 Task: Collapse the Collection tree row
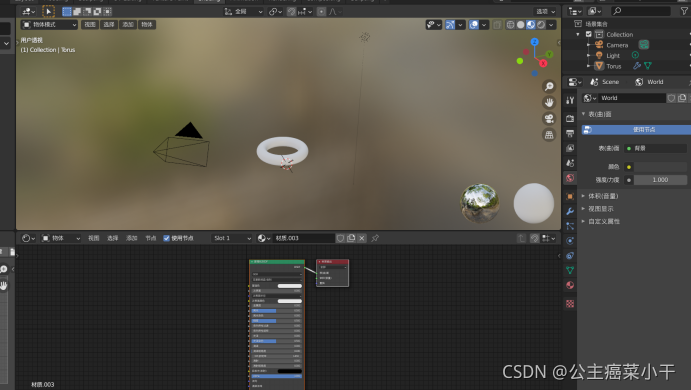[578, 34]
